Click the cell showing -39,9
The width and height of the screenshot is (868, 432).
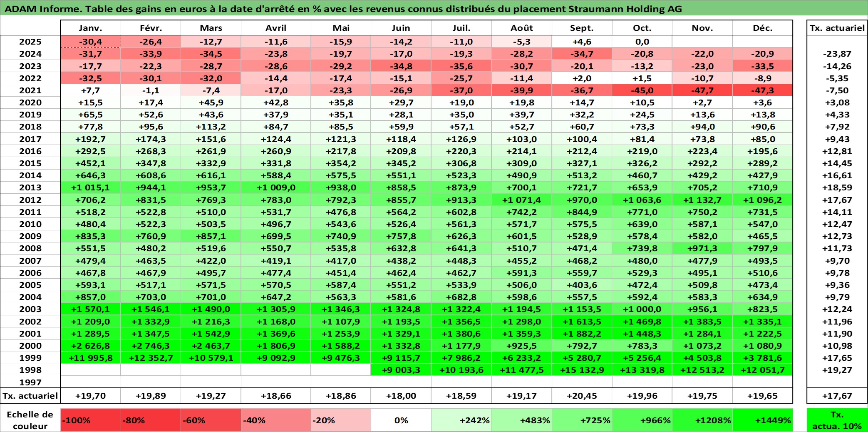coord(521,90)
